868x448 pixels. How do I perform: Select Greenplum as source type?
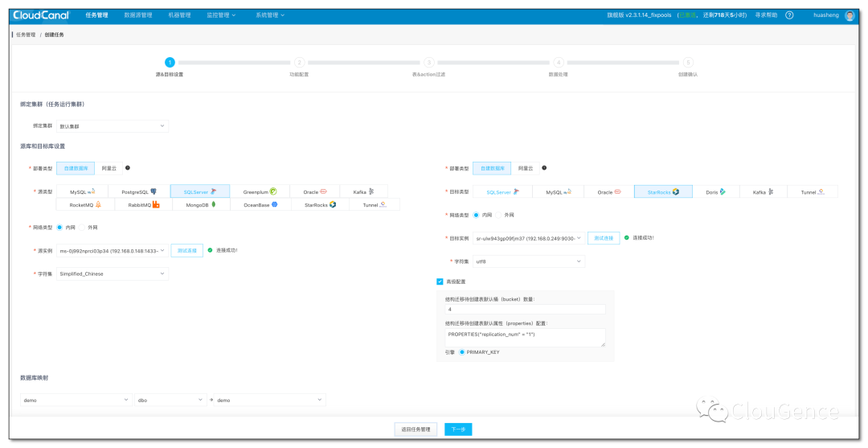pyautogui.click(x=260, y=192)
